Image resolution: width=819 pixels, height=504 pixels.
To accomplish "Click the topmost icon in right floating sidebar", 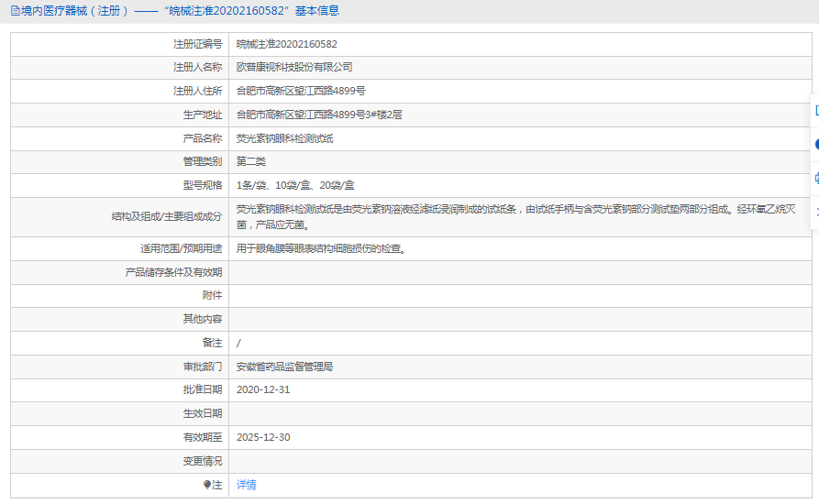I will coord(815,110).
